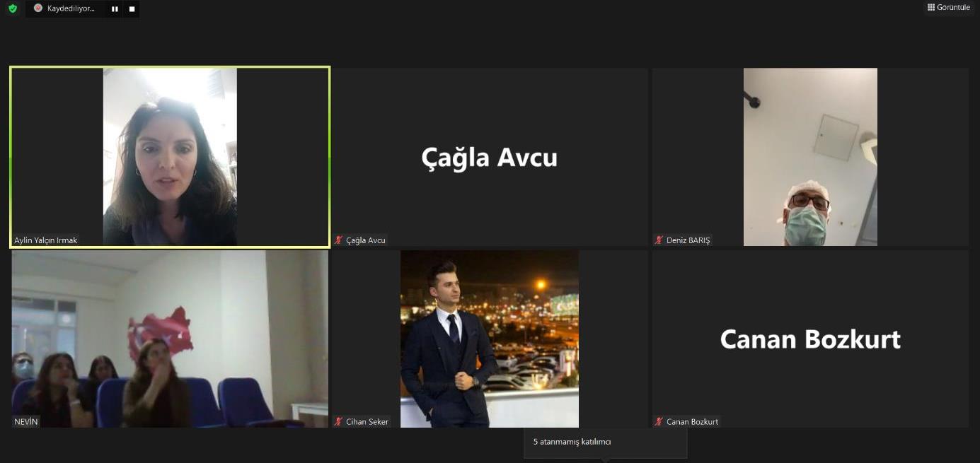
Task: Click the Kaydediliyor recording status text
Action: pos(71,8)
